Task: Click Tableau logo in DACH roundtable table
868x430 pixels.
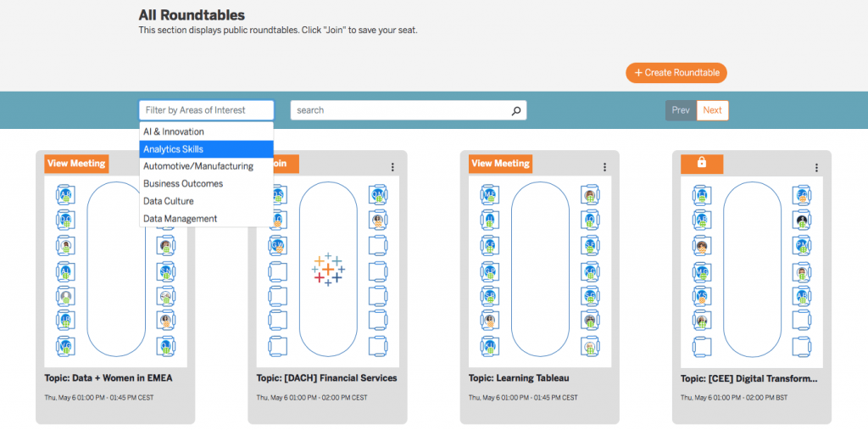Action: pyautogui.click(x=328, y=269)
